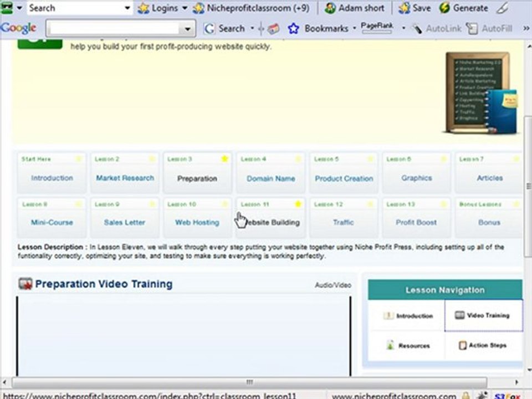
Task: Click the vertical scrollbar down arrow
Action: pos(528,370)
